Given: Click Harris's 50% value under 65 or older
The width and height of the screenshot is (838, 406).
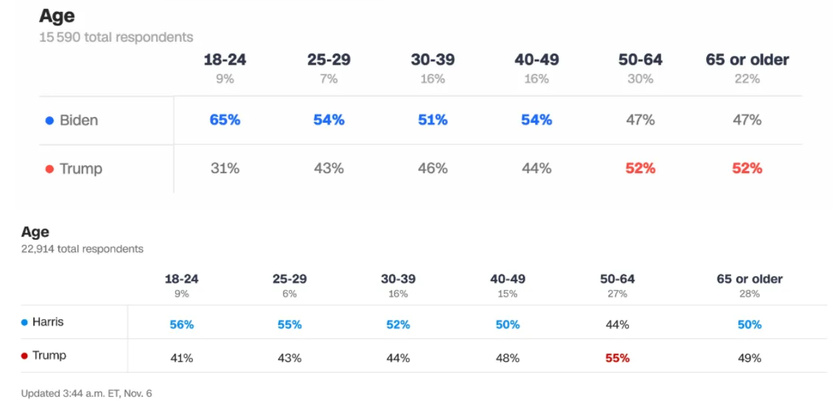Looking at the screenshot, I should [750, 324].
